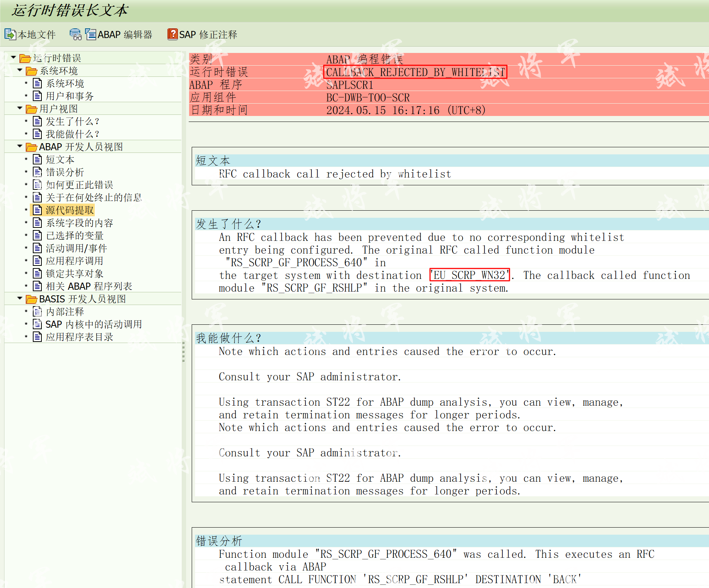This screenshot has height=588, width=709.
Task: Open the ABAP 编辑器 icon
Action: pos(91,34)
